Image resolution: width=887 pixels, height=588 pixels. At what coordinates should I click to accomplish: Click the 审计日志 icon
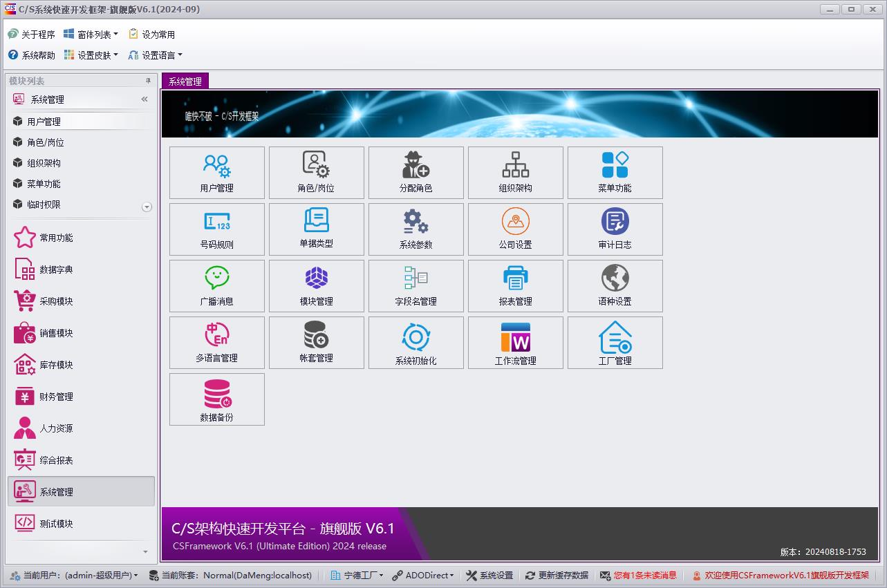click(615, 229)
